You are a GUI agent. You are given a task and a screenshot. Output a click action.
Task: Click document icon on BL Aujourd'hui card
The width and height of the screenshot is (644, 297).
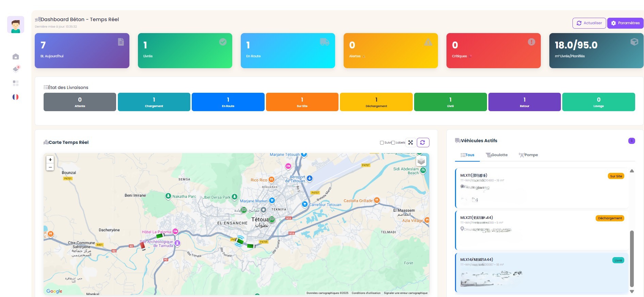pos(121,42)
